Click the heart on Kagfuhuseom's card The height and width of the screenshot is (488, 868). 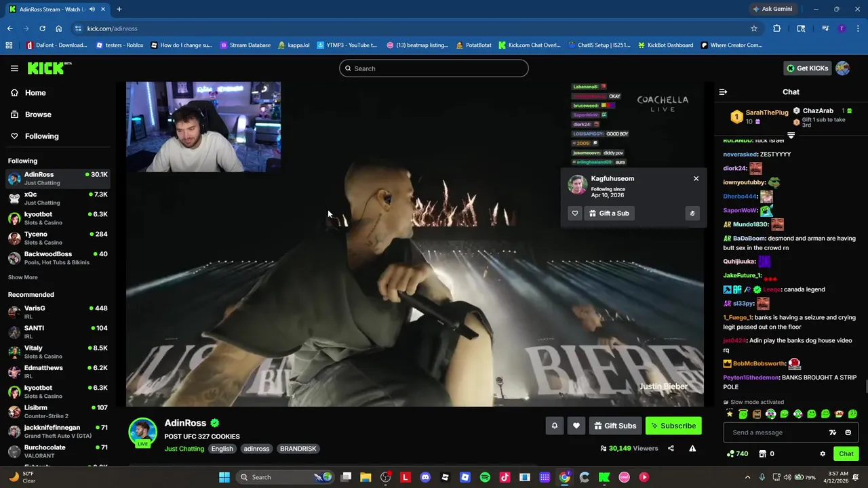[575, 213]
